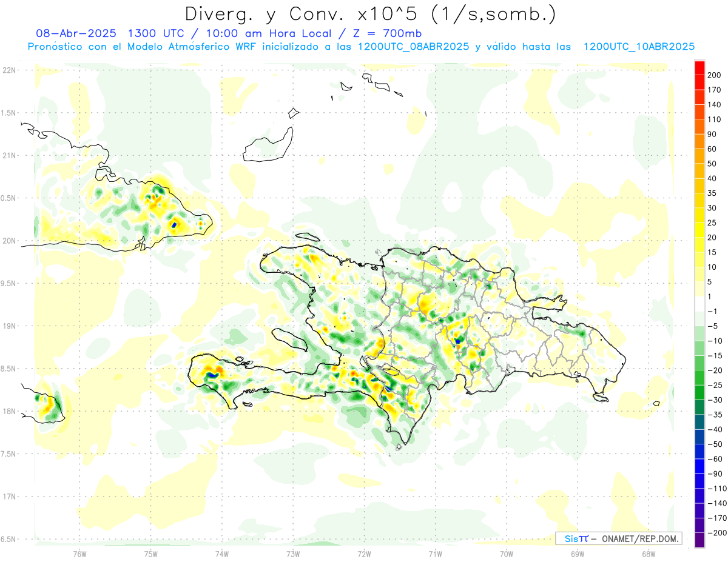The height and width of the screenshot is (562, 728).
Task: Click the "75W" longitude label
Action: pos(151,554)
